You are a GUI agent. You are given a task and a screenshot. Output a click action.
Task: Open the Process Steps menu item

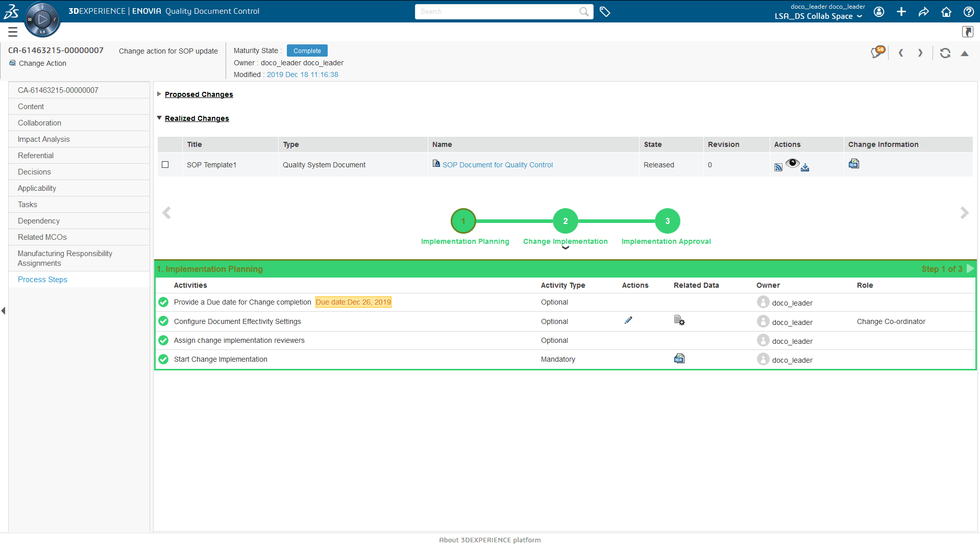[x=42, y=279]
